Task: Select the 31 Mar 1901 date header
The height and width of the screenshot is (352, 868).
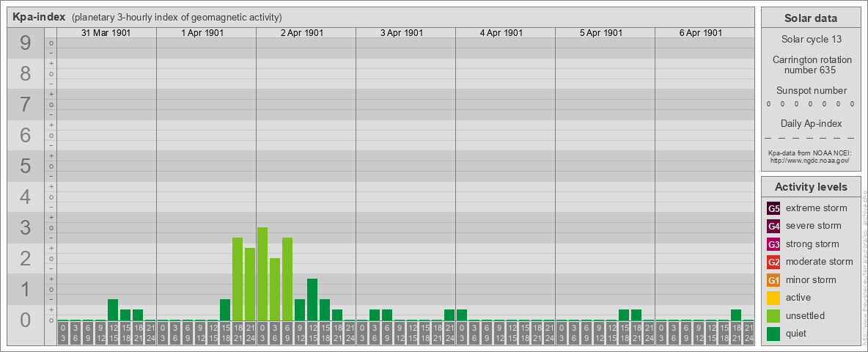Action: [106, 33]
